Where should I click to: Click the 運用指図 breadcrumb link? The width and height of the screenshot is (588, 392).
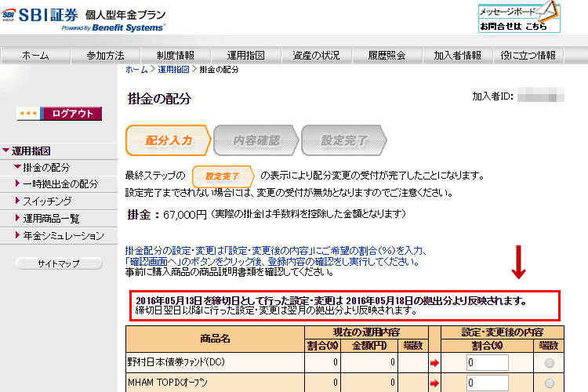[x=173, y=70]
